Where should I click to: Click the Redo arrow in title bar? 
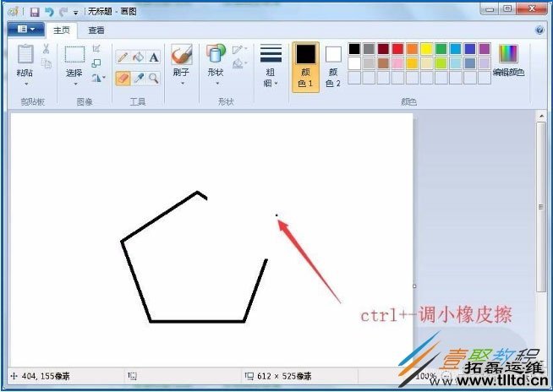[x=63, y=12]
